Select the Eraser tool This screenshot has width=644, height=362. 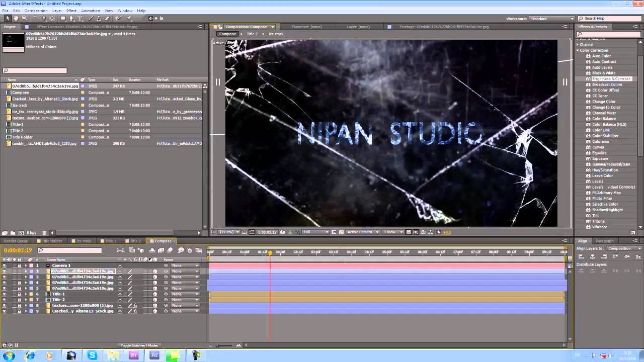click(107, 18)
